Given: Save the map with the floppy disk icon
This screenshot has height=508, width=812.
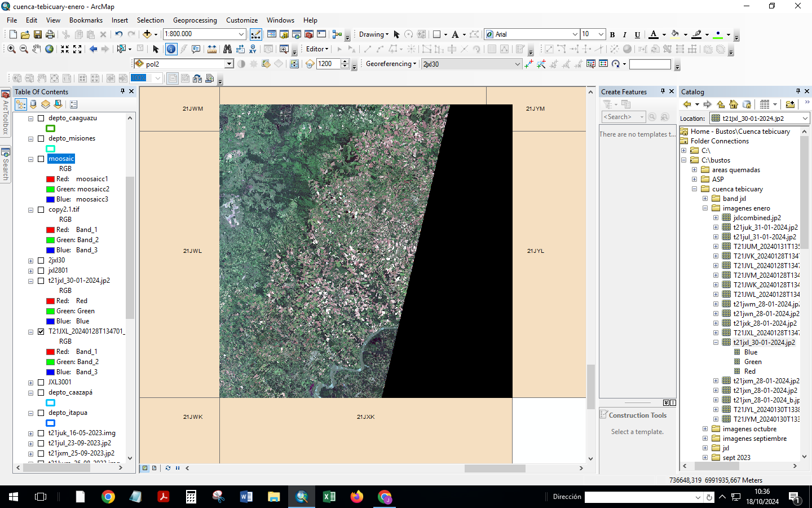Looking at the screenshot, I should tap(38, 34).
